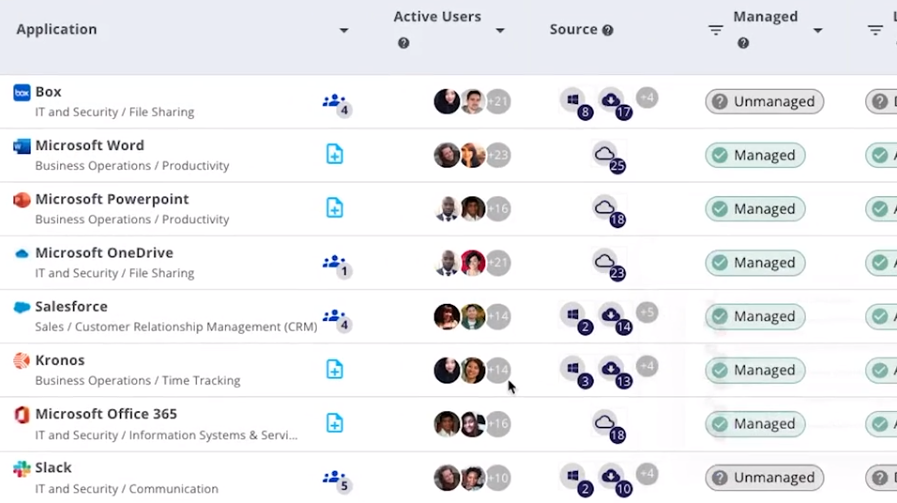Click the Salesforce users group icon

[336, 319]
